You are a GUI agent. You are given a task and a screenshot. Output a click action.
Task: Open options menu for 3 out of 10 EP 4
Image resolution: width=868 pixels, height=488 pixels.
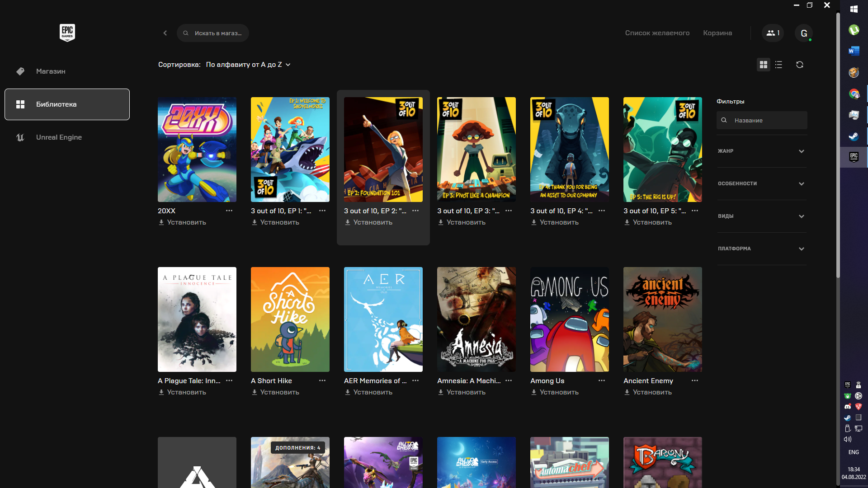click(x=602, y=211)
